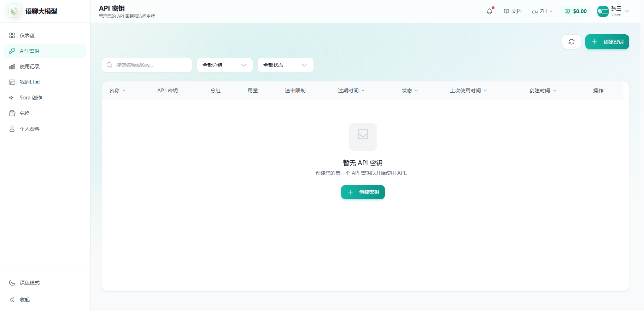Open 我的订阅 page

(45, 82)
